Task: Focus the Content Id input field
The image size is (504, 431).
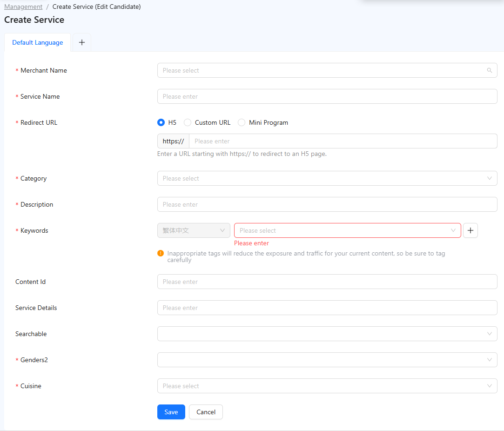Action: coord(327,282)
